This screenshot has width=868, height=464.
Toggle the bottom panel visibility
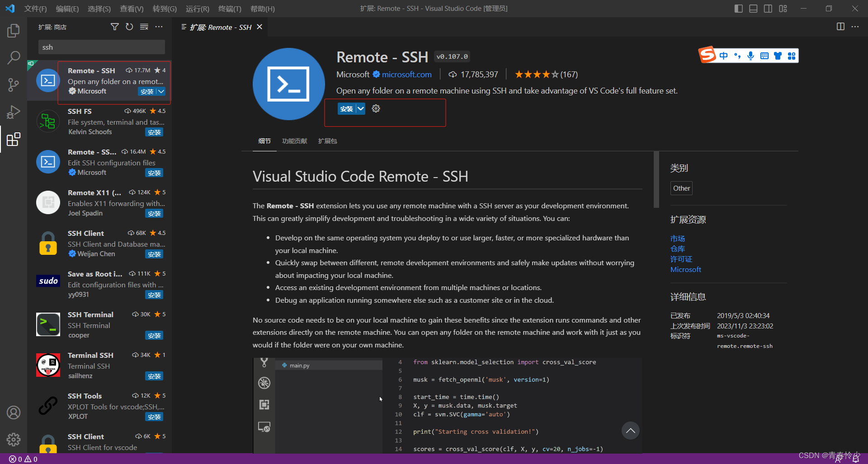click(753, 8)
